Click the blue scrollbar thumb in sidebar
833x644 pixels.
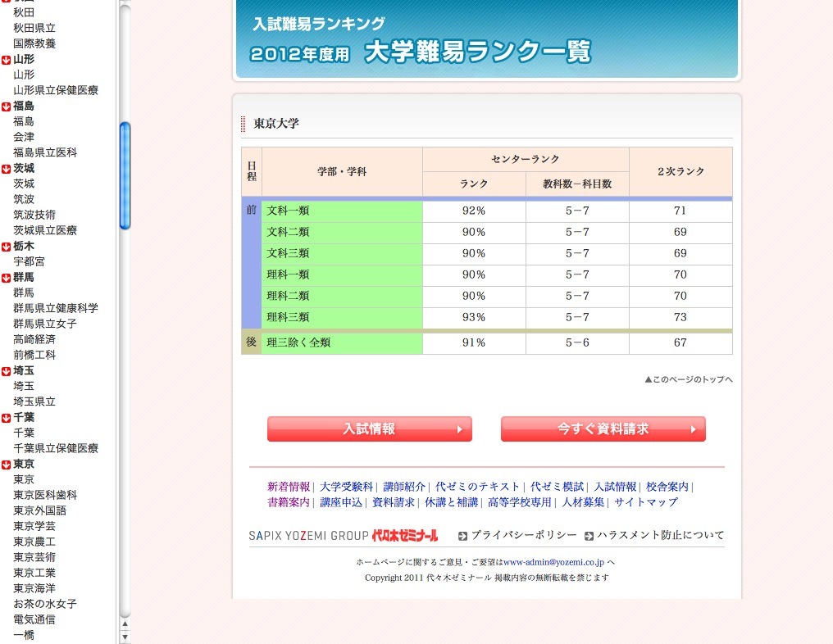[x=125, y=168]
